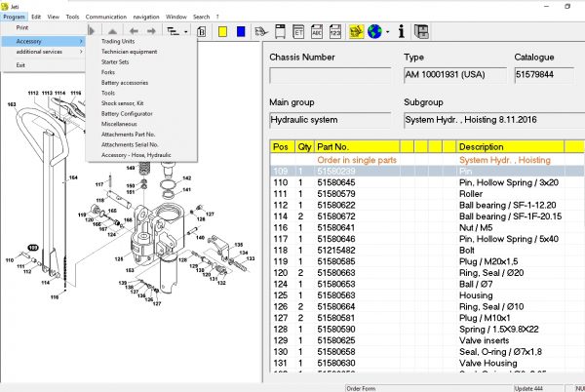Open the Tools menu
This screenshot has width=585, height=392.
click(72, 17)
